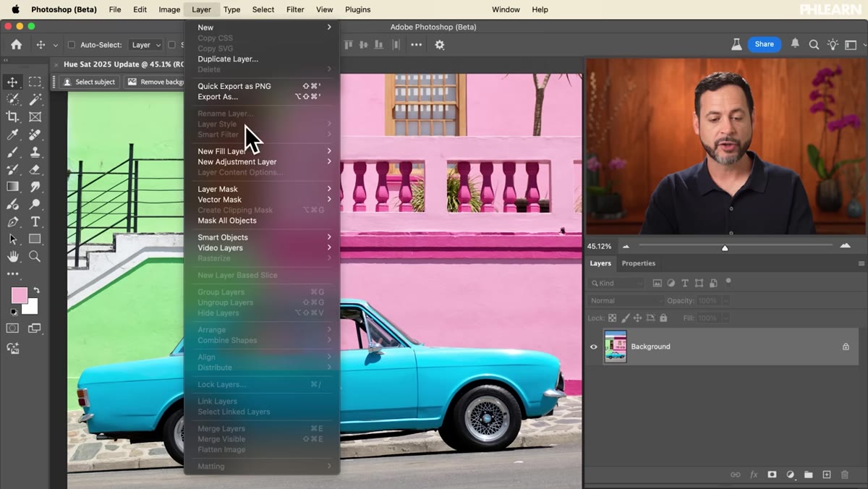Open the Discover lightbulb icon

pyautogui.click(x=833, y=45)
